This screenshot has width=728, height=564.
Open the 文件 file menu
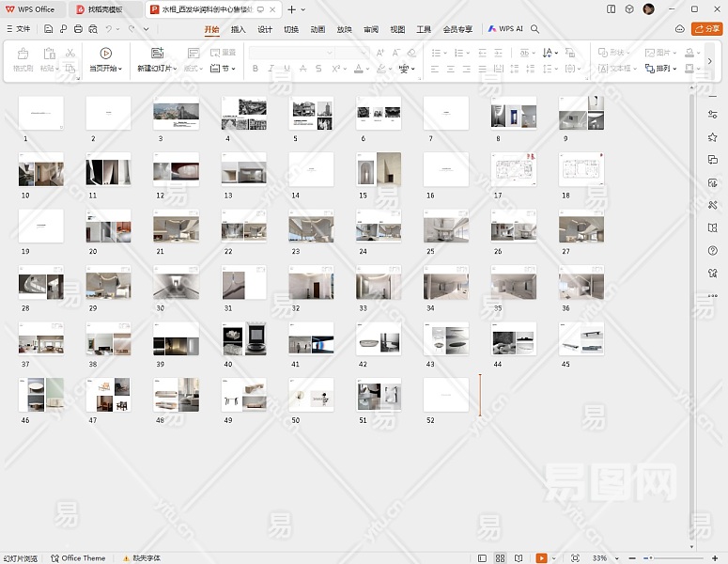pos(18,29)
